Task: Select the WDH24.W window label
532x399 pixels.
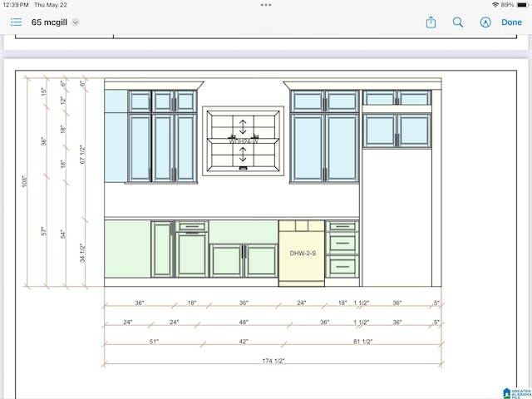Action: tap(244, 140)
